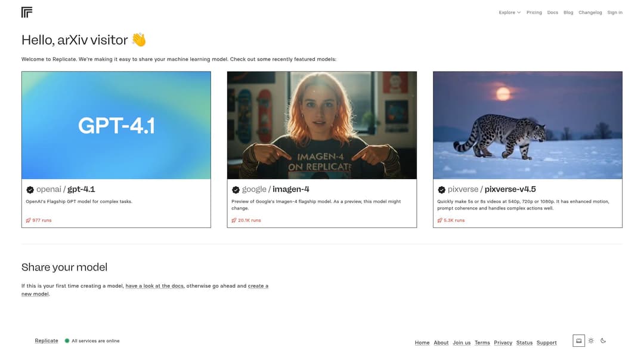Open the footer Support link

[x=546, y=343]
